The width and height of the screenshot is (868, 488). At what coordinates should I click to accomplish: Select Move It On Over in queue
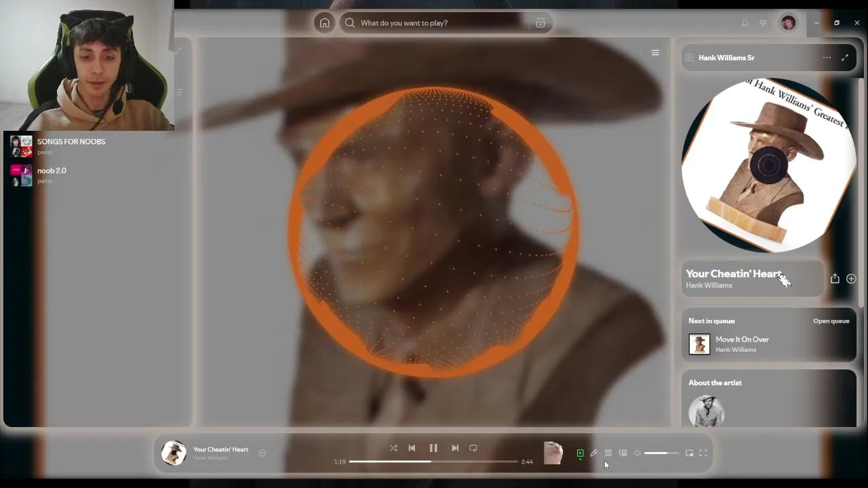pyautogui.click(x=742, y=340)
